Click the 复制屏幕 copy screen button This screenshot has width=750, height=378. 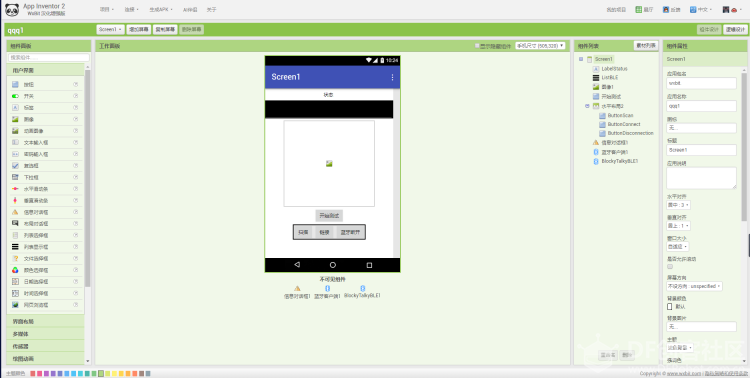tap(165, 29)
